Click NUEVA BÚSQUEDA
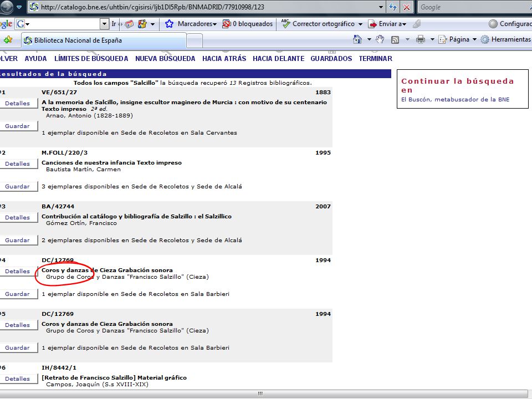This screenshot has height=399, width=532. (165, 58)
